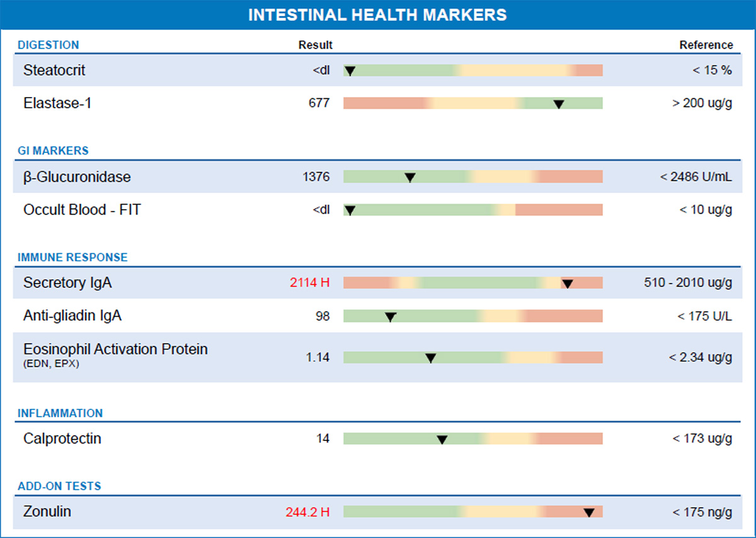Open the INFLAMMATION section heading

tap(60, 413)
